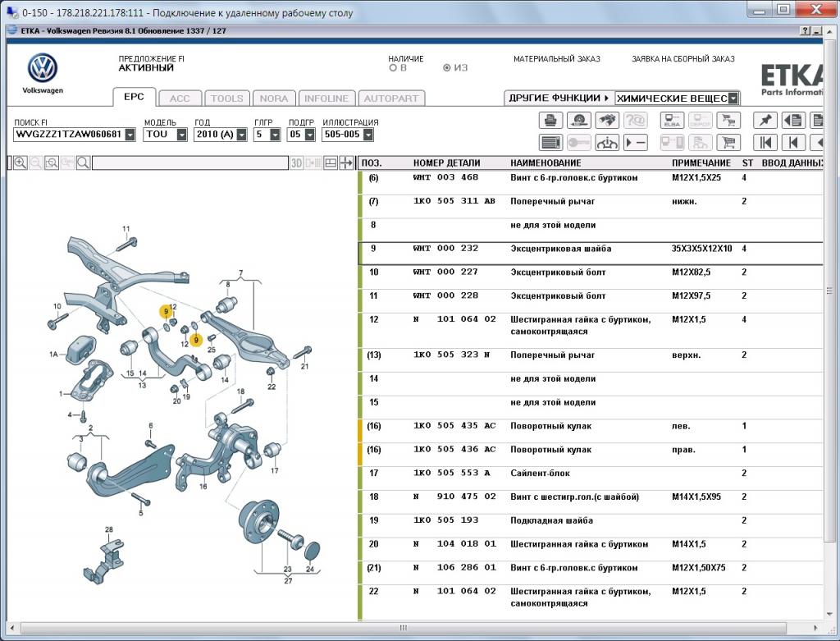This screenshot has width=840, height=641.
Task: Select the Сайлент-блок row
Action: click(591, 478)
